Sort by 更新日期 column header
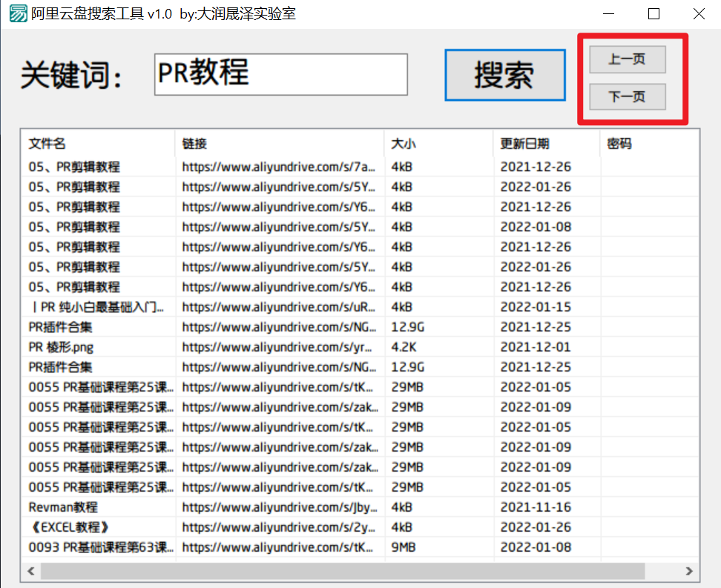 pyautogui.click(x=547, y=143)
